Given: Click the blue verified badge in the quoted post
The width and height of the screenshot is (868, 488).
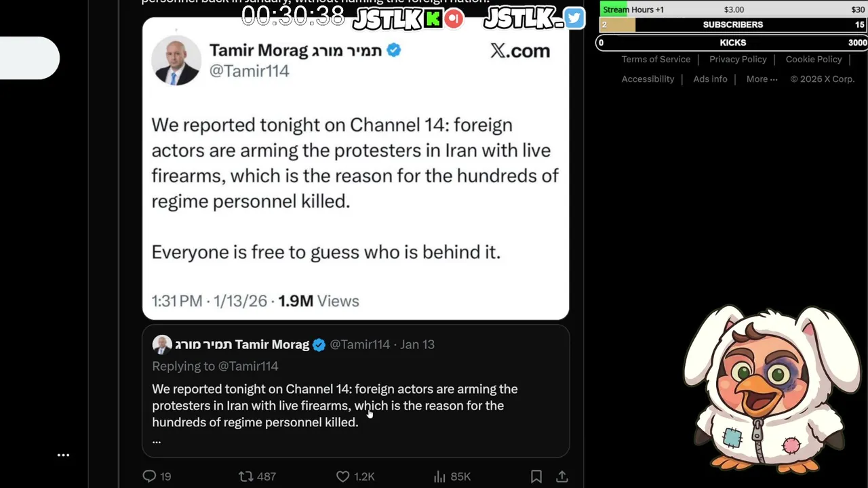Looking at the screenshot, I should pos(319,344).
